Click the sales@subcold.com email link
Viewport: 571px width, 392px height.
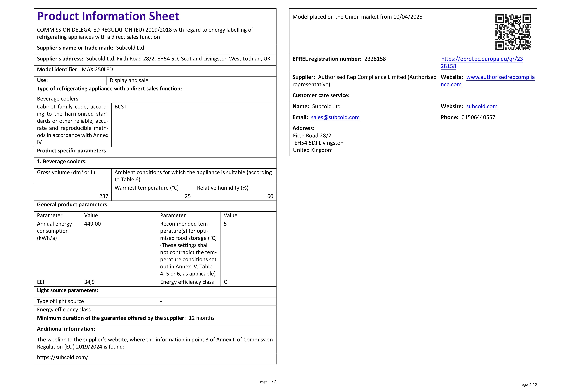pos(335,117)
